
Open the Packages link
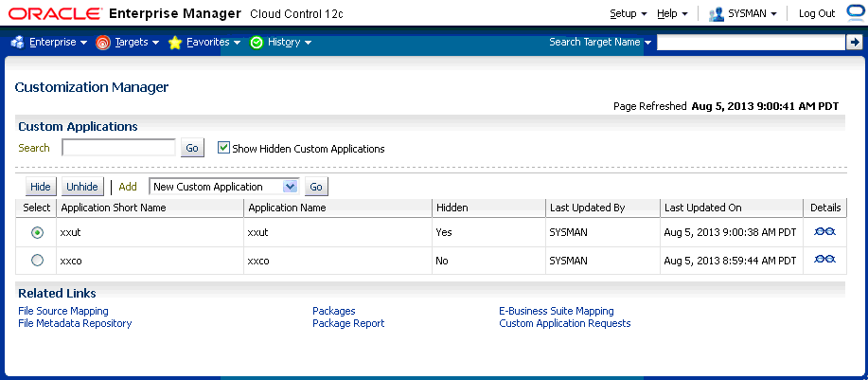click(334, 312)
